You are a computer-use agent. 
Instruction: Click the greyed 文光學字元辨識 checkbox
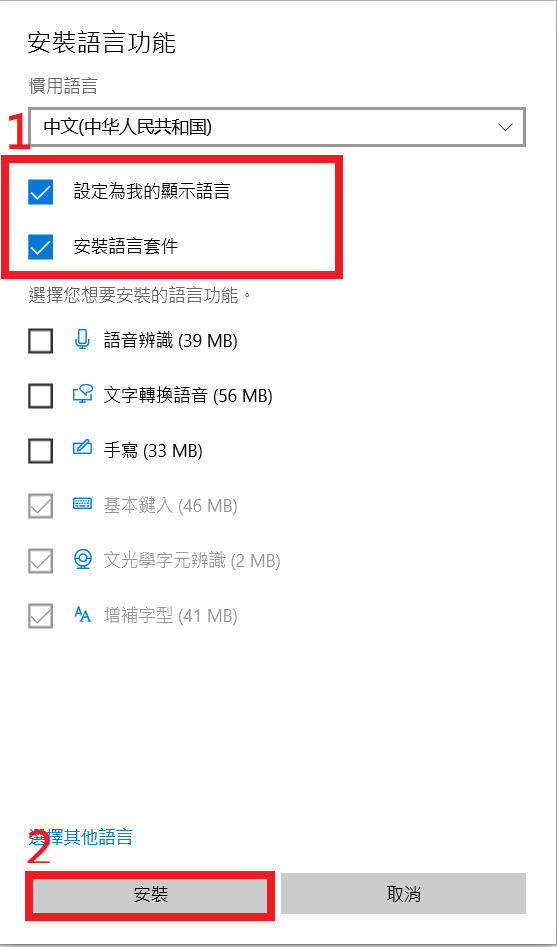tap(40, 561)
